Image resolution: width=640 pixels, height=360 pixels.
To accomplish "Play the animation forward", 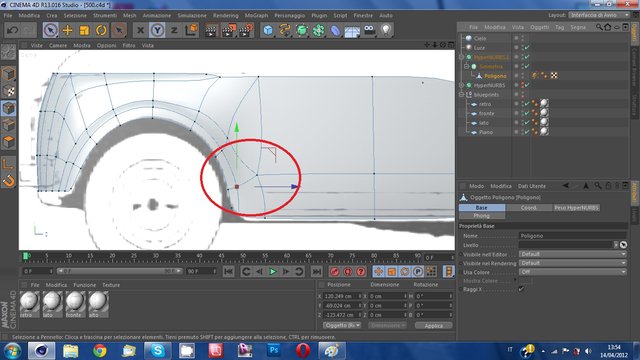I will (x=273, y=271).
